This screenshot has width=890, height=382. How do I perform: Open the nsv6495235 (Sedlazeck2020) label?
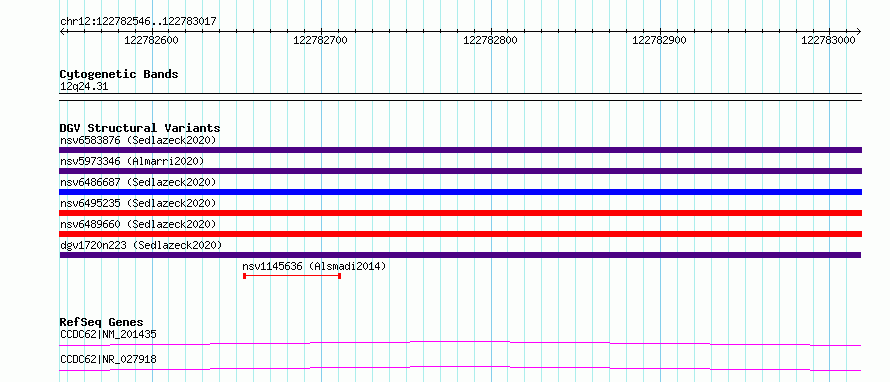(138, 203)
